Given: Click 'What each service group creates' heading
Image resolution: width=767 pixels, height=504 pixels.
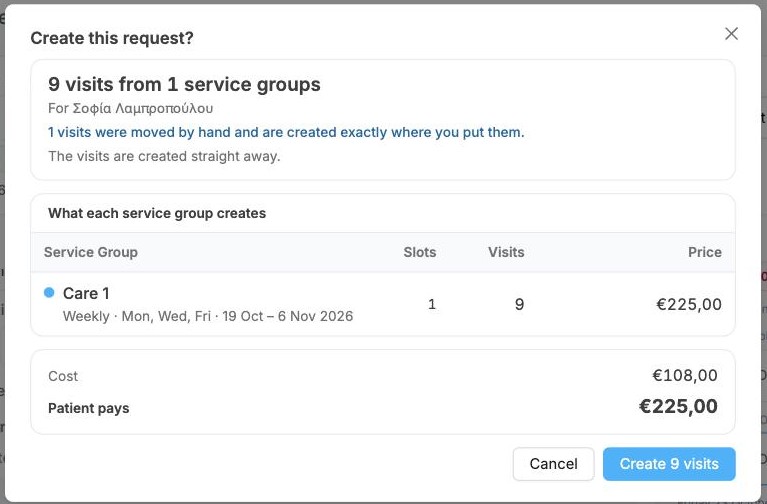Looking at the screenshot, I should coord(157,213).
